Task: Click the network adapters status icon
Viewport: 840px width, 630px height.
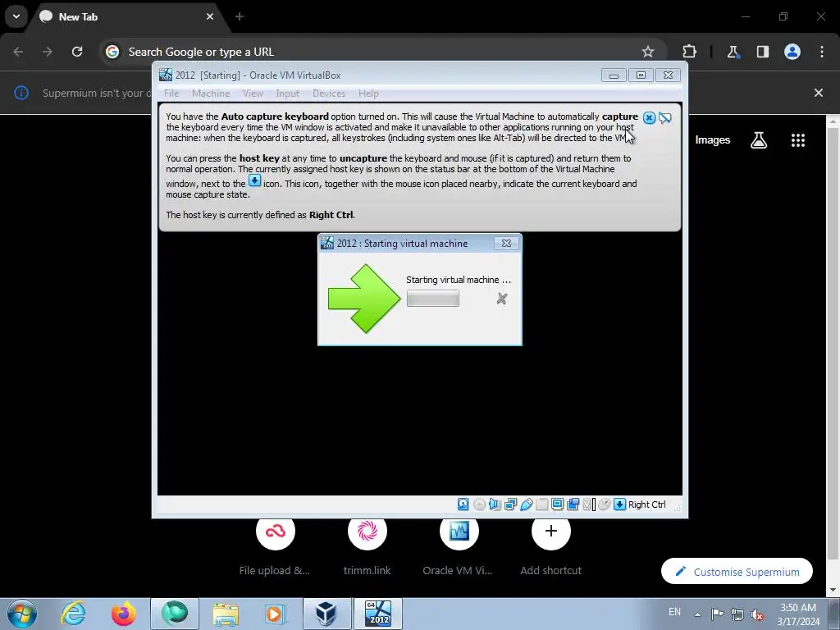Action: point(510,504)
